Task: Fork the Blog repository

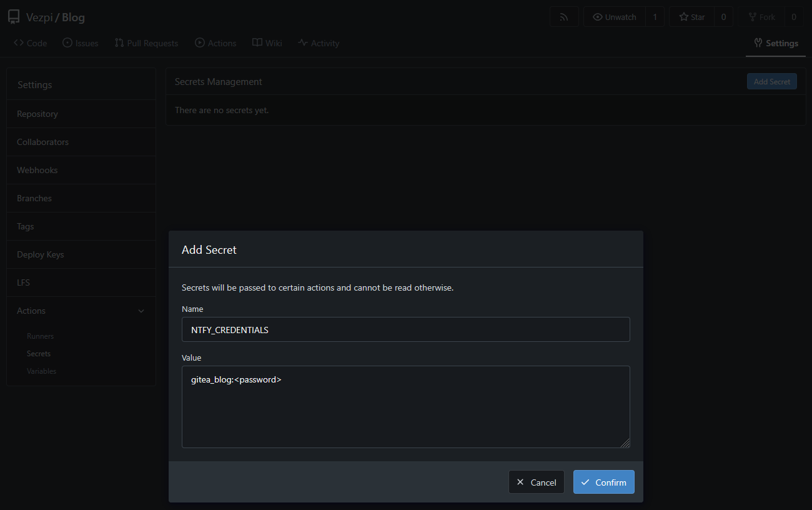Action: [x=761, y=17]
